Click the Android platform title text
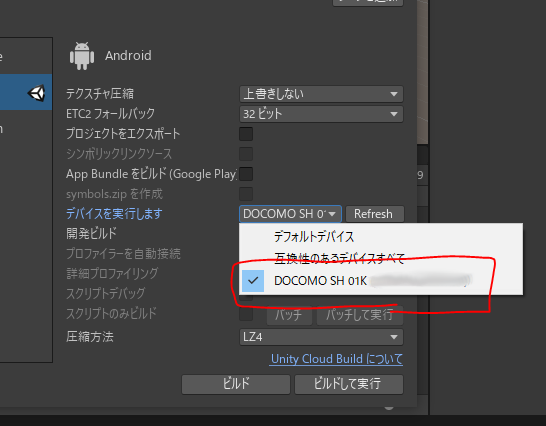 coord(128,56)
